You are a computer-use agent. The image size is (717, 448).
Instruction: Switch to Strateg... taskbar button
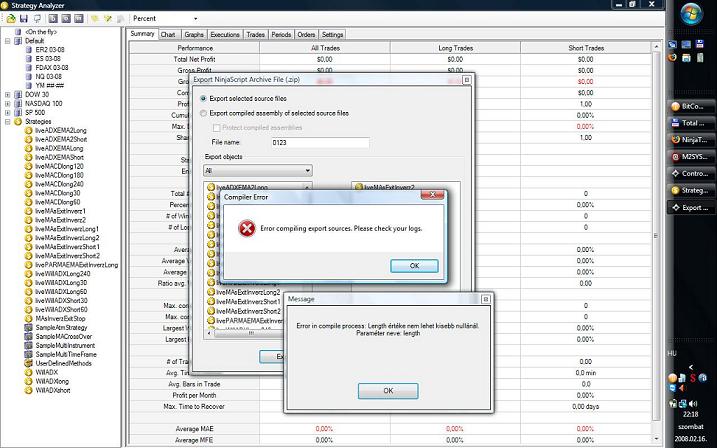690,191
